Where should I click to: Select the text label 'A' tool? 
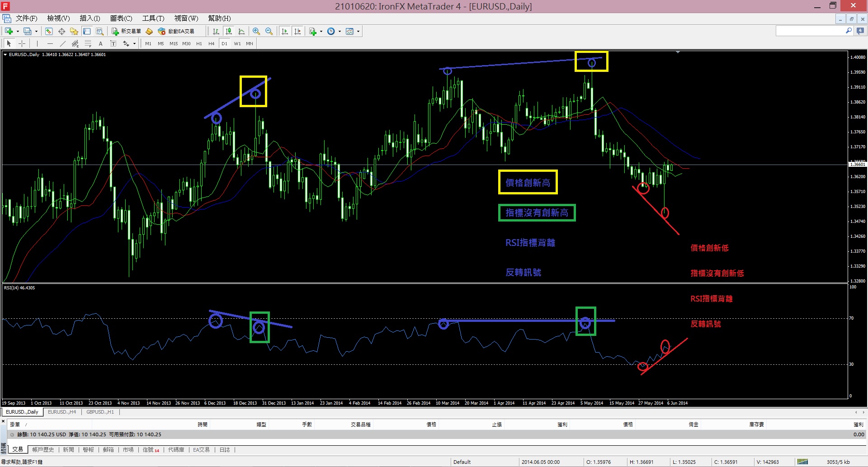pyautogui.click(x=100, y=43)
